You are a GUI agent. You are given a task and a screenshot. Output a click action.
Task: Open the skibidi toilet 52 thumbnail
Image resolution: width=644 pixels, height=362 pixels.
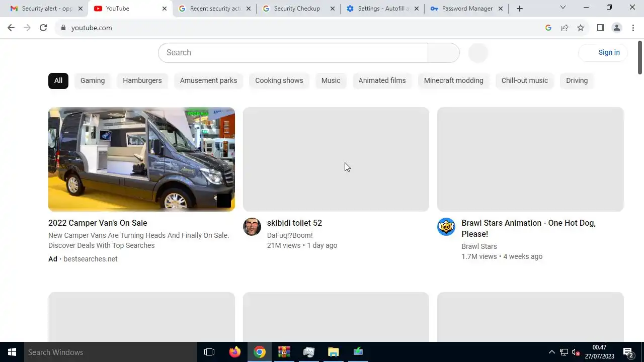tap(336, 159)
